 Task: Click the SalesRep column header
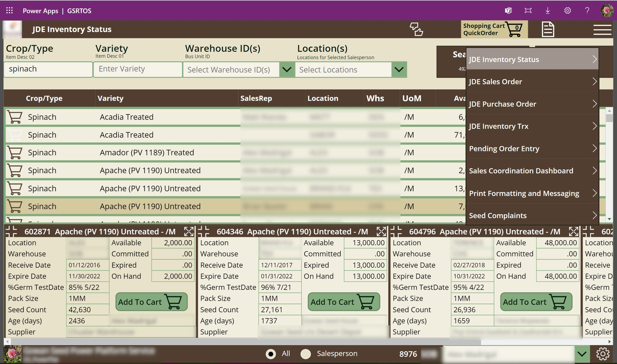point(256,98)
